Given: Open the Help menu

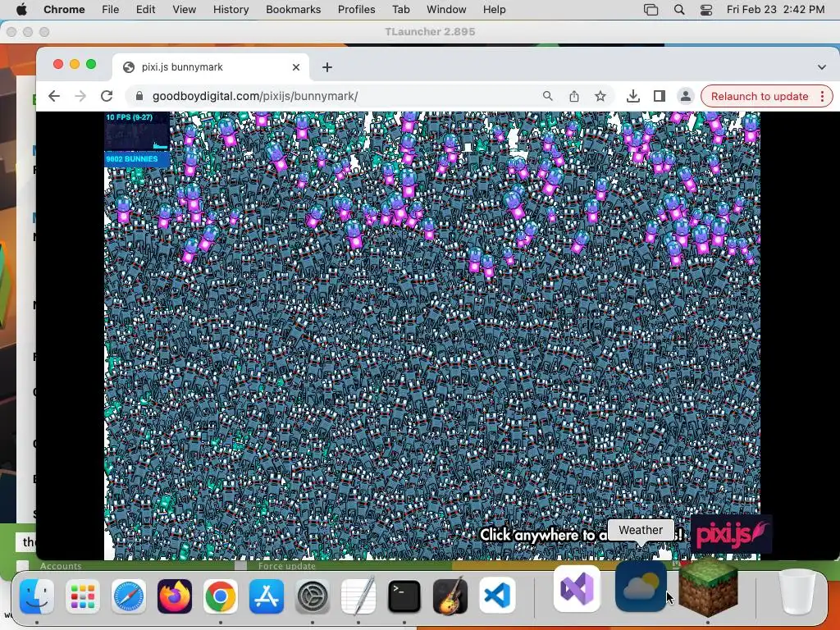Looking at the screenshot, I should click(x=494, y=9).
